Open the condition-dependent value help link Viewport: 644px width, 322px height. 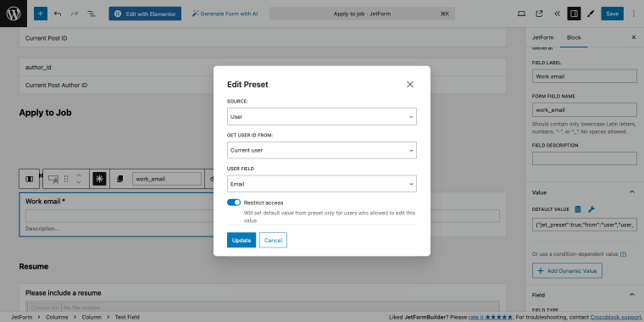(x=623, y=254)
